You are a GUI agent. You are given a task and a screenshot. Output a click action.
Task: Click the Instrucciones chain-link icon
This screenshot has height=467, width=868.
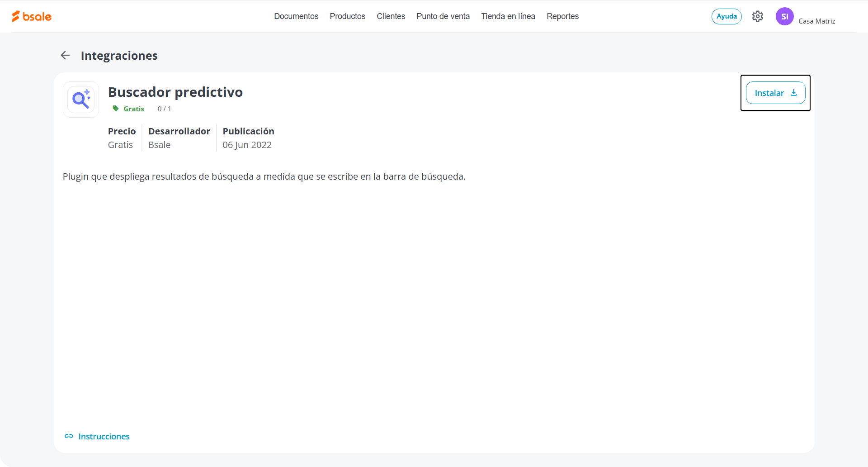coord(69,436)
